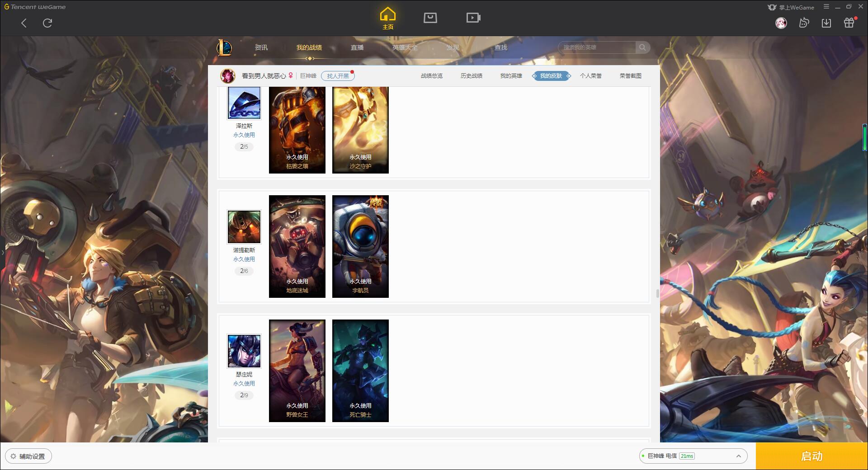Open 辅助设置 assist settings button
The image size is (868, 470).
[x=28, y=456]
